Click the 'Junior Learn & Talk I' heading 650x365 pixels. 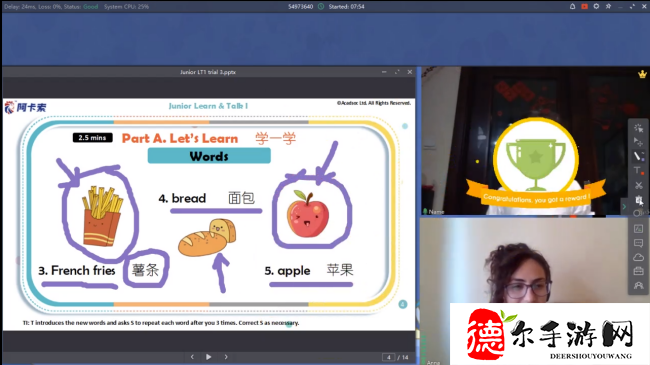(208, 106)
